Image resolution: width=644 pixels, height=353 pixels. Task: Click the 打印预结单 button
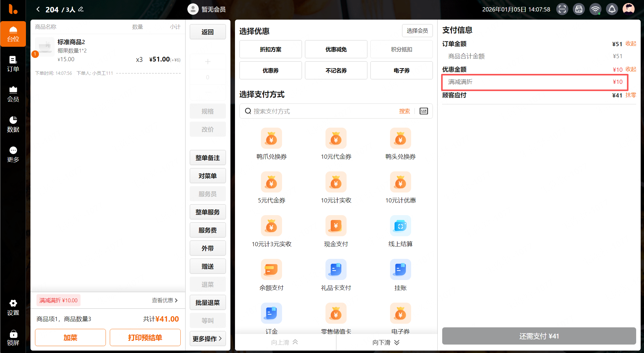(145, 337)
